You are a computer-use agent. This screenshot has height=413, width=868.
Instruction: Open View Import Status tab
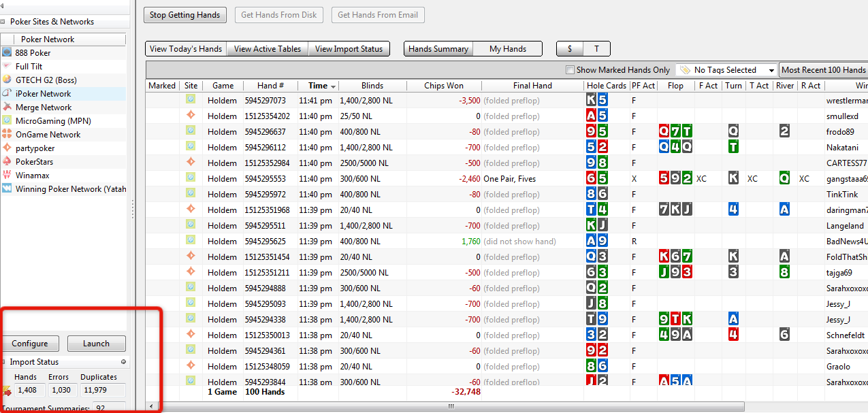pyautogui.click(x=349, y=49)
